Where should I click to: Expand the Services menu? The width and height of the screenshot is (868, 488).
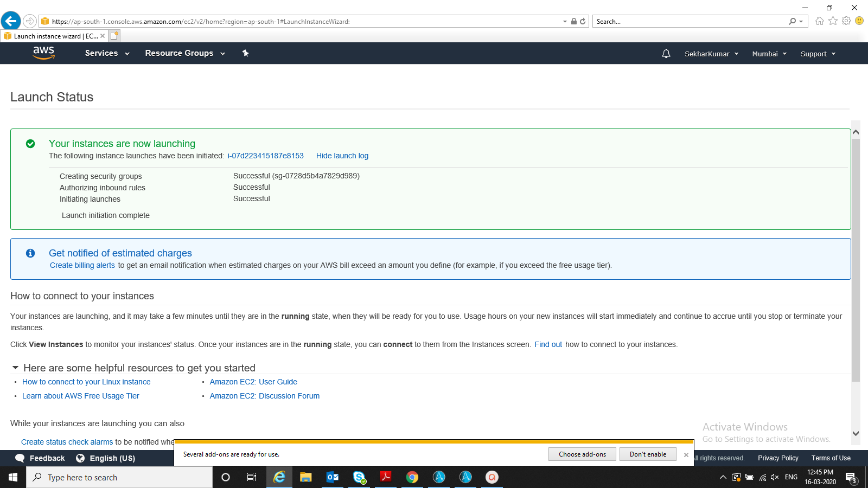point(107,53)
